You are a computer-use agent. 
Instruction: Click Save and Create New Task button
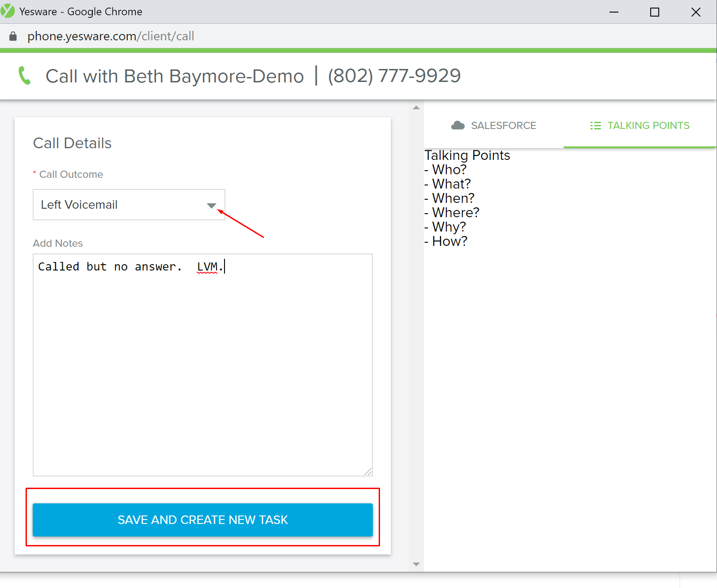203,519
